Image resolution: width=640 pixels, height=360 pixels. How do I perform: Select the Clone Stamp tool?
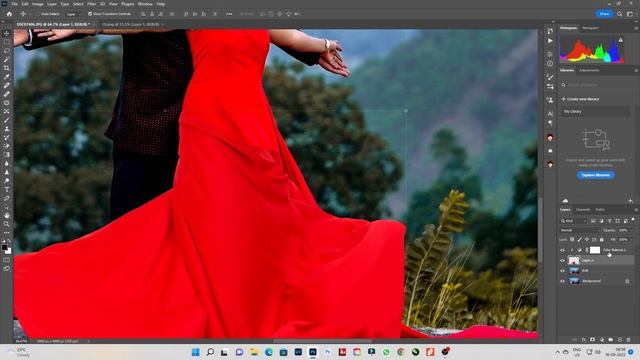pyautogui.click(x=7, y=129)
